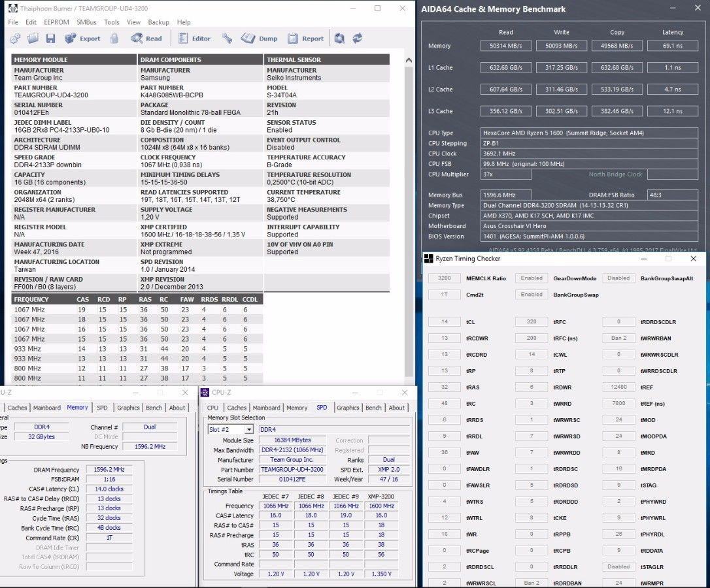Click the wrench icon next to Editor
The height and width of the screenshot is (588, 710).
227,39
